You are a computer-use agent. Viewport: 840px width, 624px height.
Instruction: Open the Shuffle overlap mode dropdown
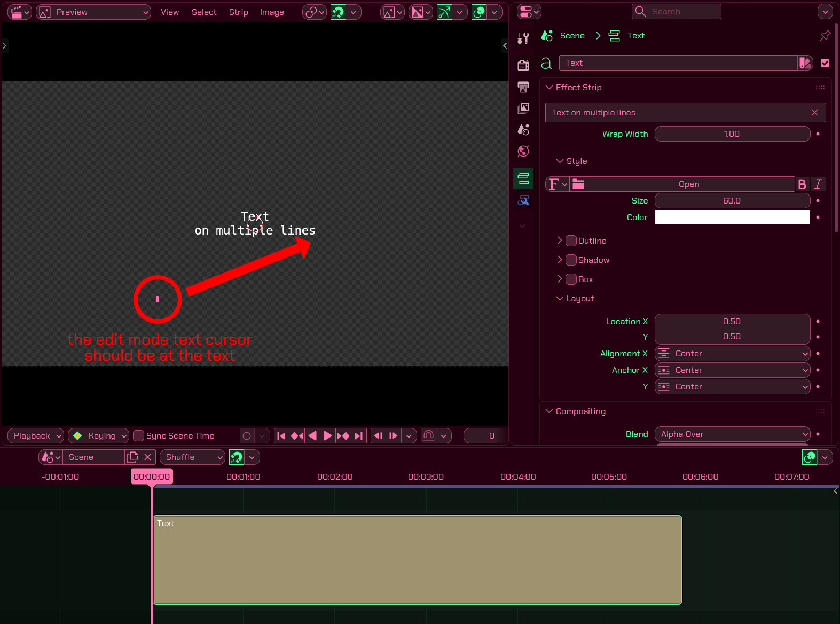coord(192,457)
